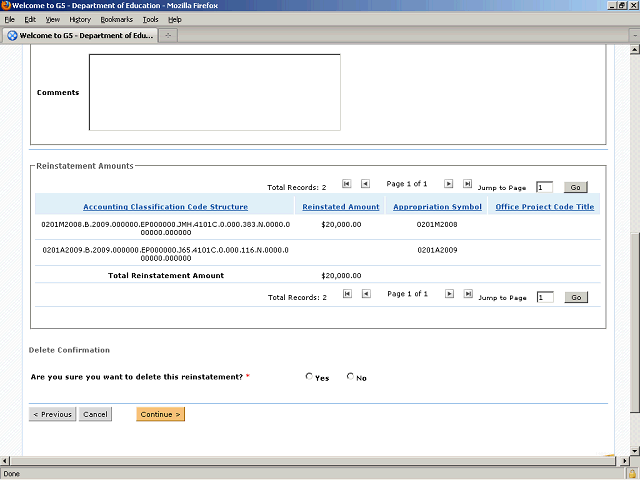Viewport: 640px width, 480px height.
Task: Open the Tools menu
Action: [150, 19]
